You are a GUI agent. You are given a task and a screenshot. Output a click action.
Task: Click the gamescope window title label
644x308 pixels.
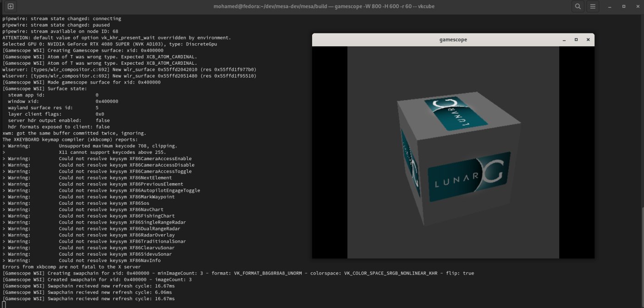pyautogui.click(x=453, y=39)
